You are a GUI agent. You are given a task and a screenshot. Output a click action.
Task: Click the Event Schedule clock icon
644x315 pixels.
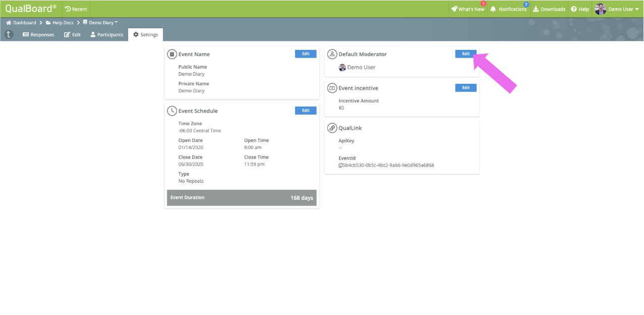[x=172, y=111]
